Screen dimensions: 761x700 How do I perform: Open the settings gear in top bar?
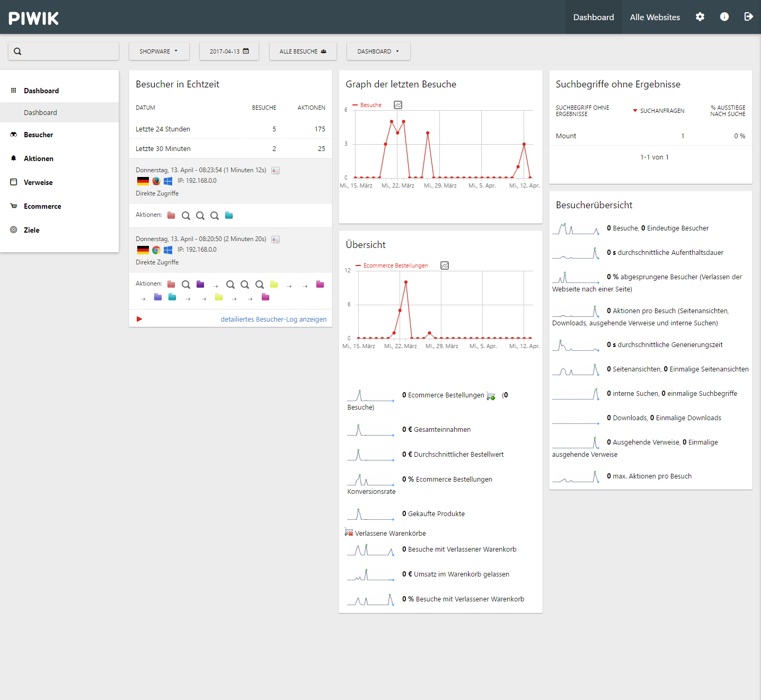pyautogui.click(x=700, y=17)
